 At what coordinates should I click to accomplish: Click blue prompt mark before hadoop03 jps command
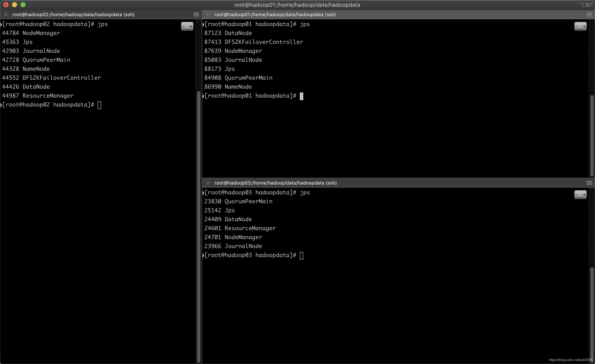(x=203, y=193)
